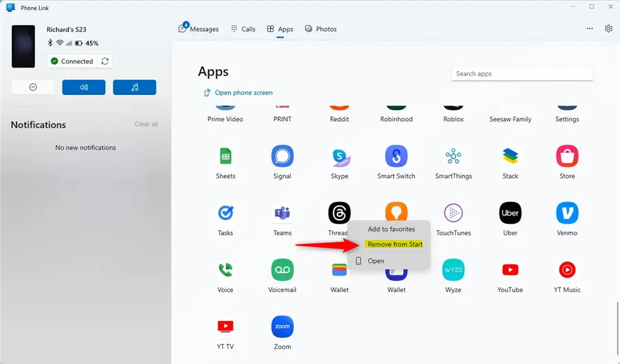Open the Sheets app icon
Viewport: 620px width, 364px height.
[x=225, y=156]
